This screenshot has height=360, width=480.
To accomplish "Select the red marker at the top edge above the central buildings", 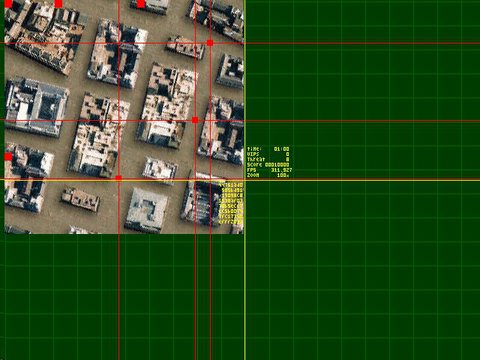I will 141,4.
